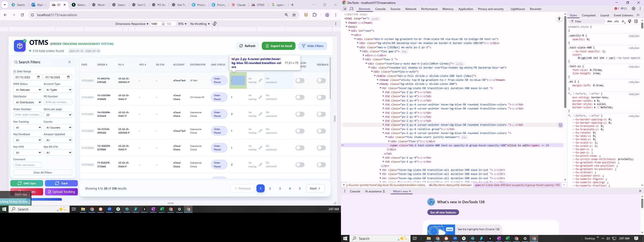
Task: Go to the Next results page
Action: pyautogui.click(x=315, y=188)
